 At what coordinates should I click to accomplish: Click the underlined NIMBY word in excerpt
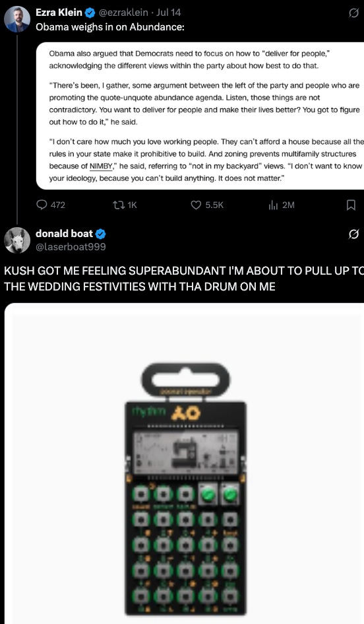[x=101, y=166]
